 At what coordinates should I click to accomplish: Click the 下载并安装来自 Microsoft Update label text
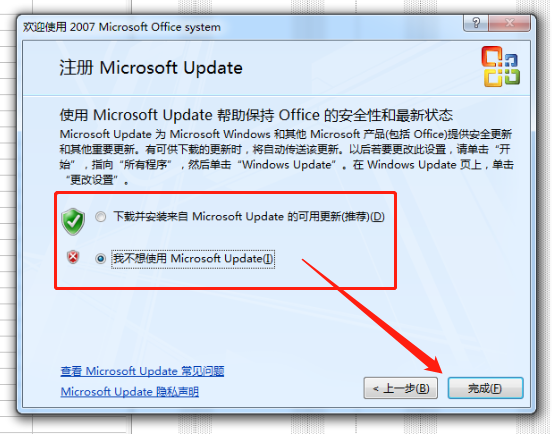[249, 216]
